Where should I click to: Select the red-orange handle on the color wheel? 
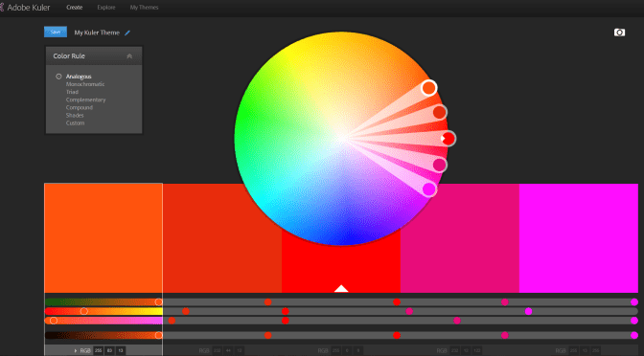pos(440,112)
